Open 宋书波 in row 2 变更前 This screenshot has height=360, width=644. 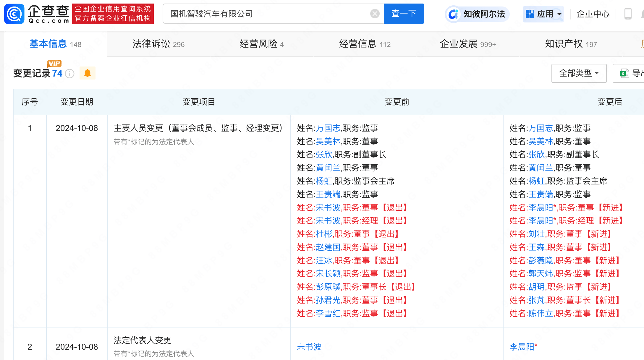pos(309,347)
